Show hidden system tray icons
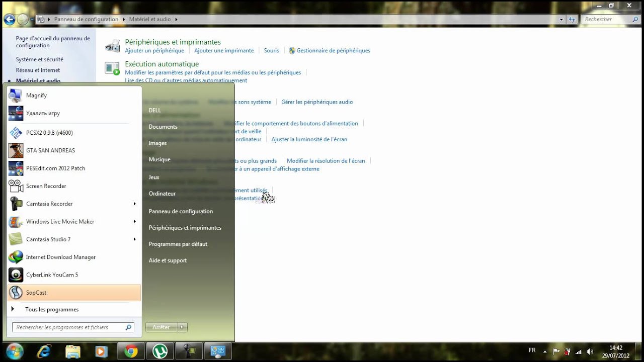The height and width of the screenshot is (362, 644). 545,351
